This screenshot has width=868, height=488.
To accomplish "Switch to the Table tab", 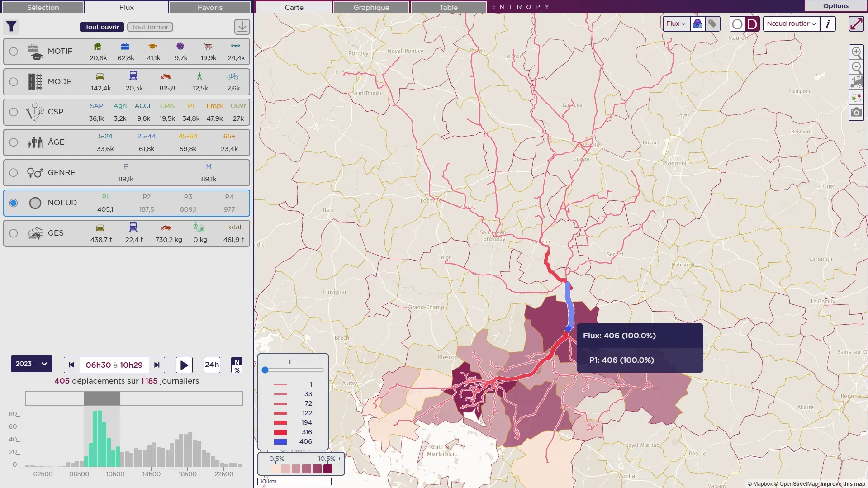I will [449, 7].
